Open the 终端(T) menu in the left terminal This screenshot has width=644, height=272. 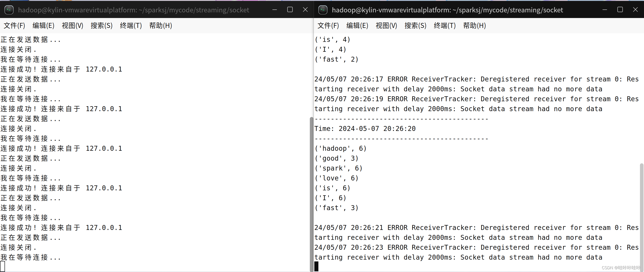pos(131,25)
